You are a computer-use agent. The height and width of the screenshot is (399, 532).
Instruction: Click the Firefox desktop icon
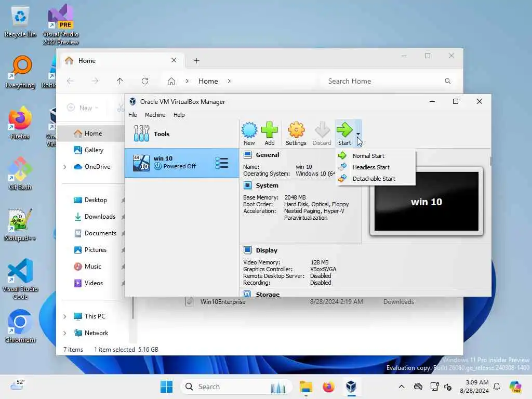(x=20, y=123)
